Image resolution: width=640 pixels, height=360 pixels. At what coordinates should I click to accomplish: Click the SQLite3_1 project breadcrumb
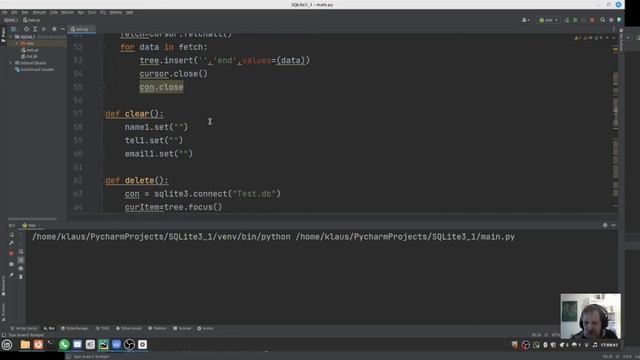[11, 20]
